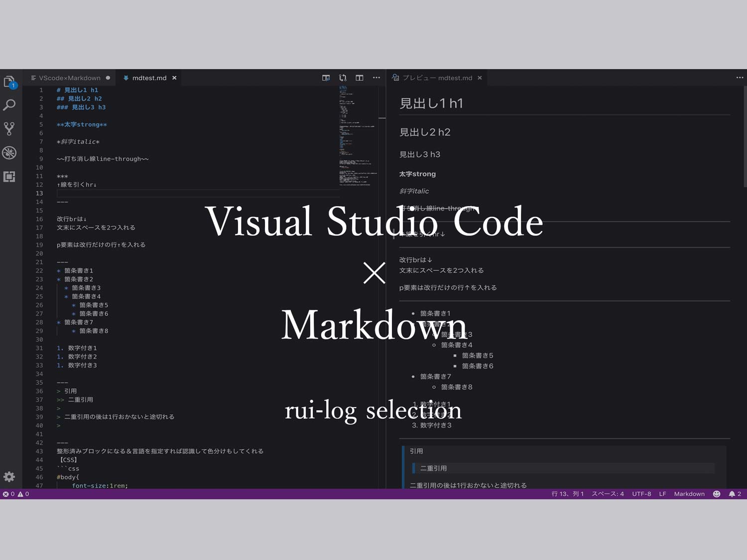Click the 太字strong text in preview

click(417, 174)
